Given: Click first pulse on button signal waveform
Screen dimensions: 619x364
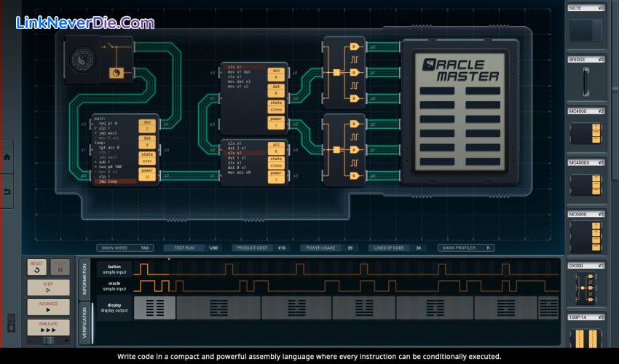Looking at the screenshot, I should click(143, 269).
